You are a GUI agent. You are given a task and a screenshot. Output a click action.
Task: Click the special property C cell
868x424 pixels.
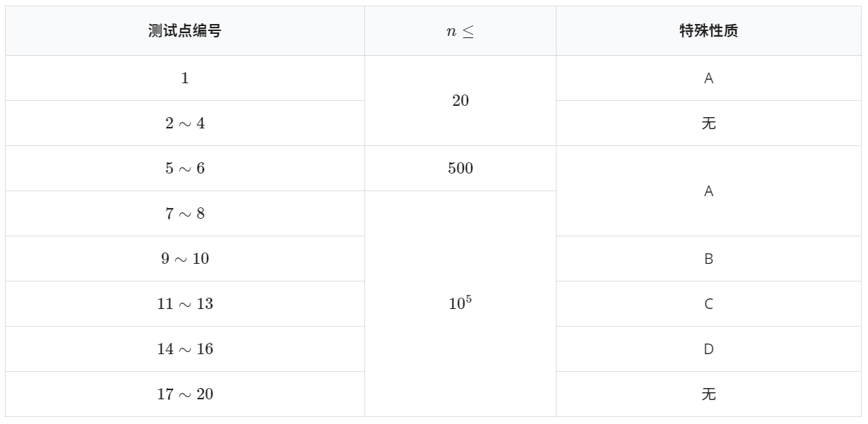709,304
